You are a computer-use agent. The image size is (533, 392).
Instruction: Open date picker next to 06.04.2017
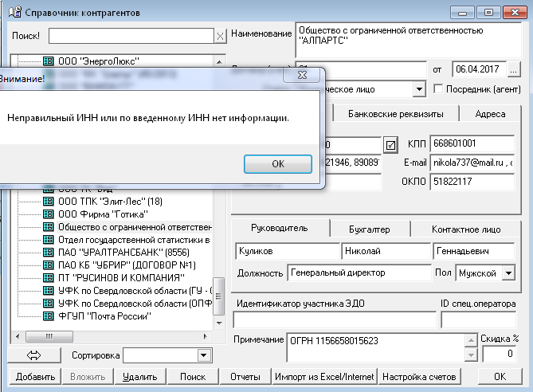pyautogui.click(x=512, y=69)
